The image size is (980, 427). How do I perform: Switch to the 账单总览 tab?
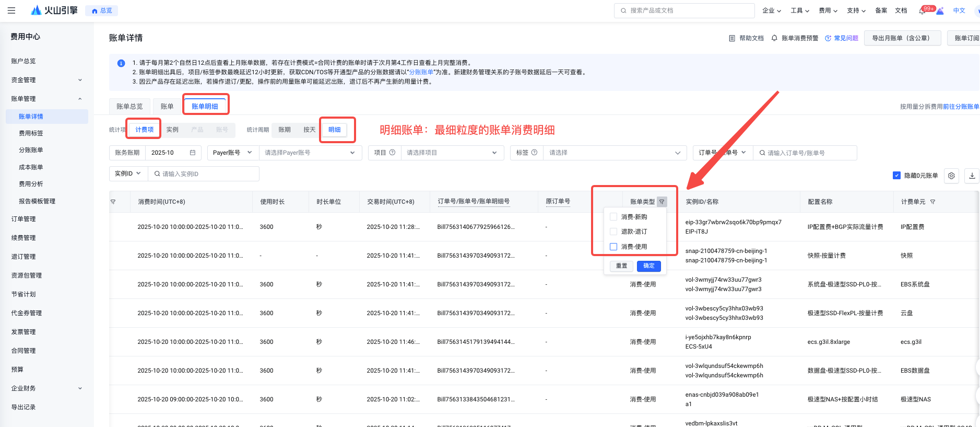129,106
